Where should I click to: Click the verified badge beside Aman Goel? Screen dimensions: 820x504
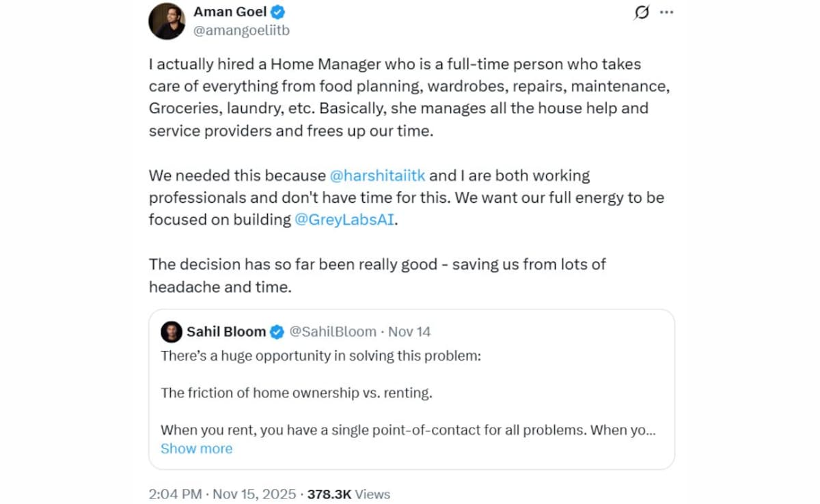tap(279, 12)
